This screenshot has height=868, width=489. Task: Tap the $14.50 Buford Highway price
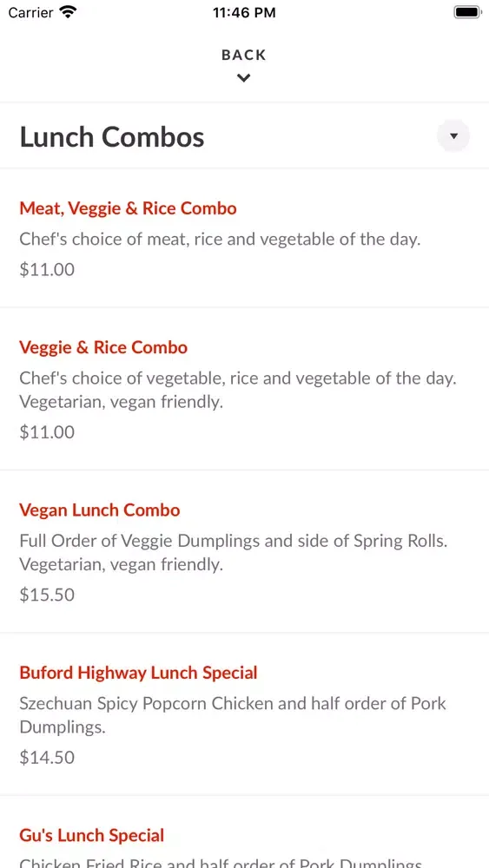(47, 757)
